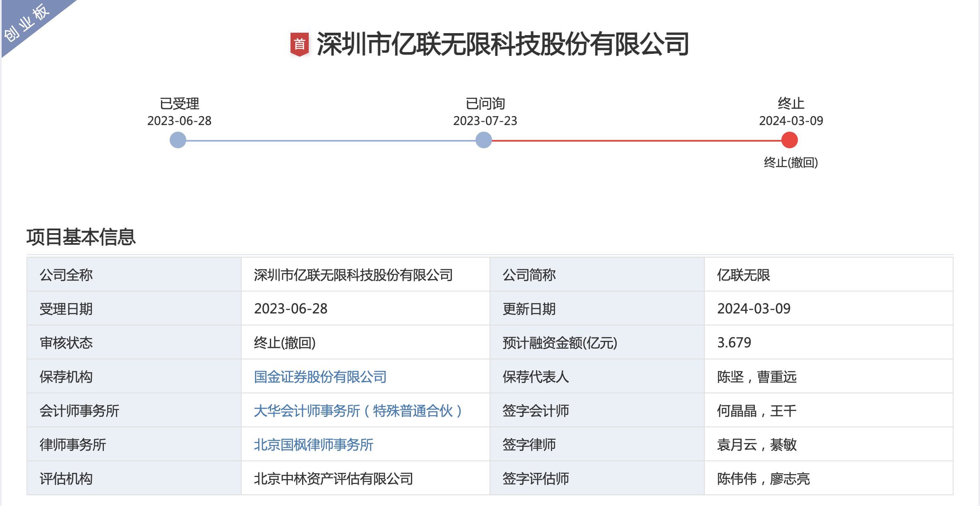Click the red 首 badge icon
Image resolution: width=980 pixels, height=506 pixels.
[x=300, y=44]
